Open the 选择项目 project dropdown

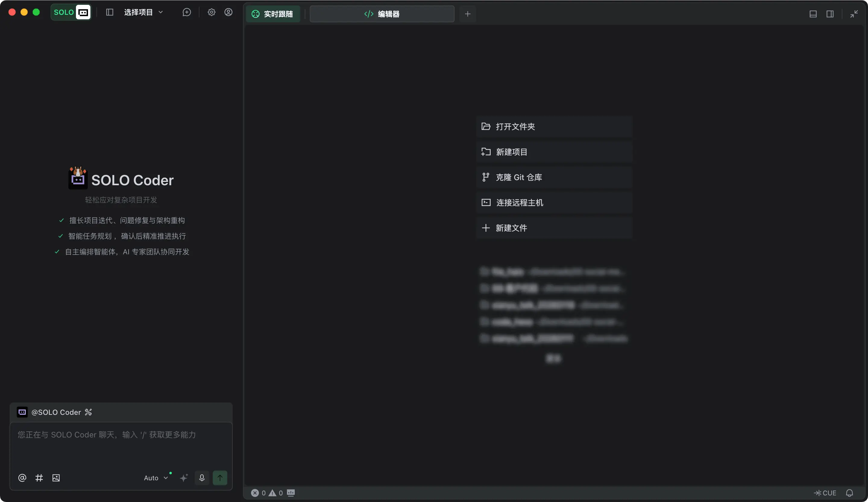pyautogui.click(x=143, y=12)
